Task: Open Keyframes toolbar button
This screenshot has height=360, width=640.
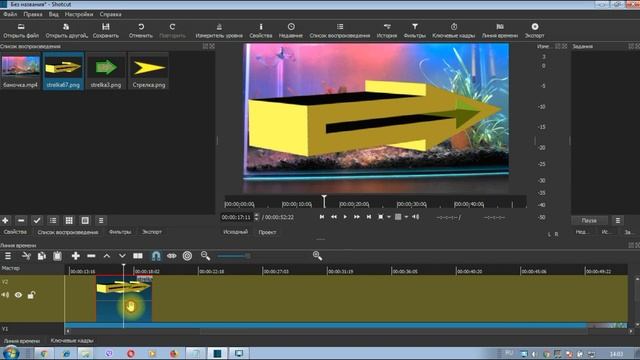Action: coord(453,31)
